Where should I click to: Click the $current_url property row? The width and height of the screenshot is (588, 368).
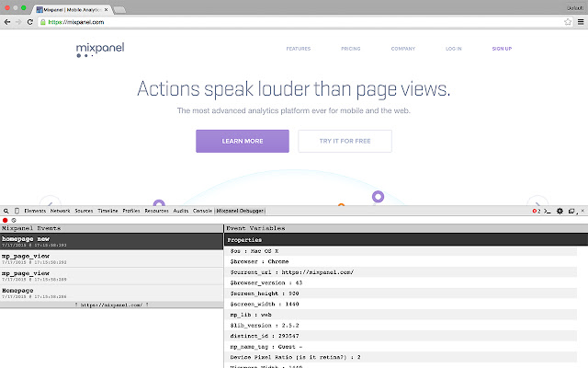(401, 272)
